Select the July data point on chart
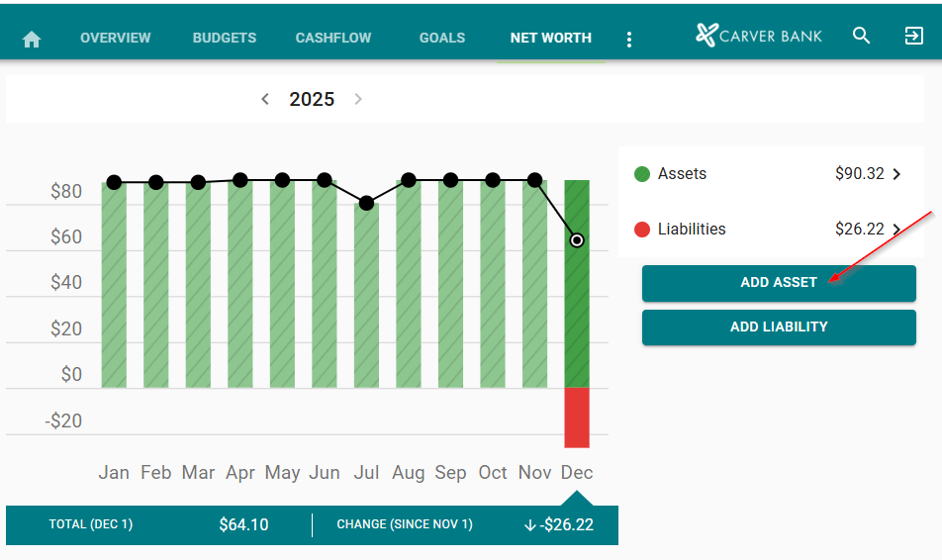 coord(366,203)
